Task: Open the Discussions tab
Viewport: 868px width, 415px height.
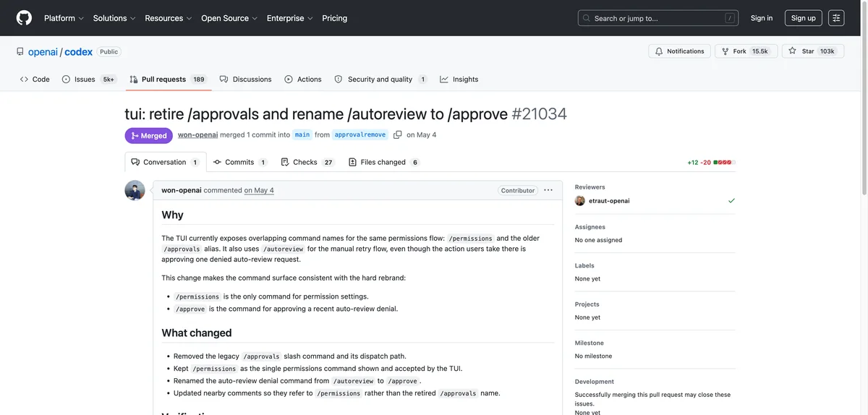Action: pyautogui.click(x=246, y=80)
